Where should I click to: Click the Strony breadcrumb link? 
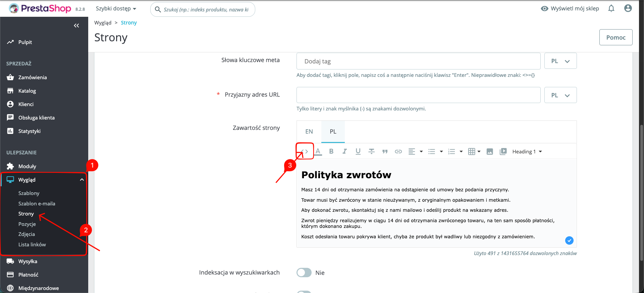point(129,23)
